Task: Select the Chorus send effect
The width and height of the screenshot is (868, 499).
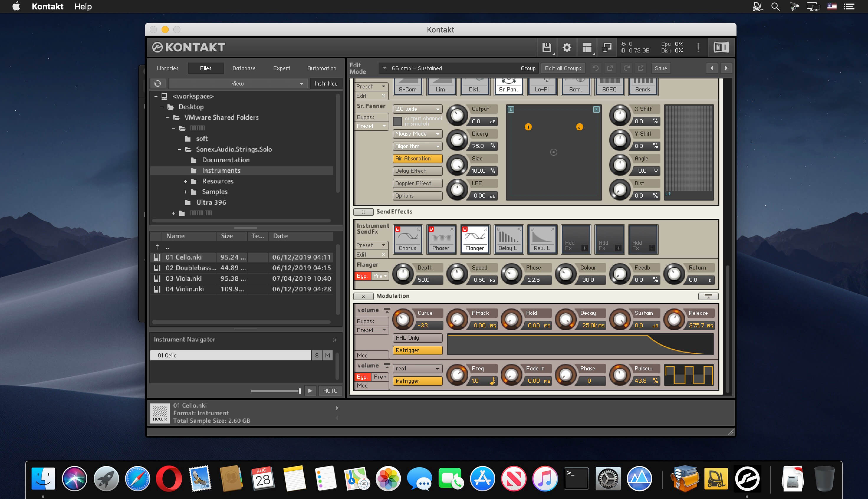Action: click(x=408, y=239)
